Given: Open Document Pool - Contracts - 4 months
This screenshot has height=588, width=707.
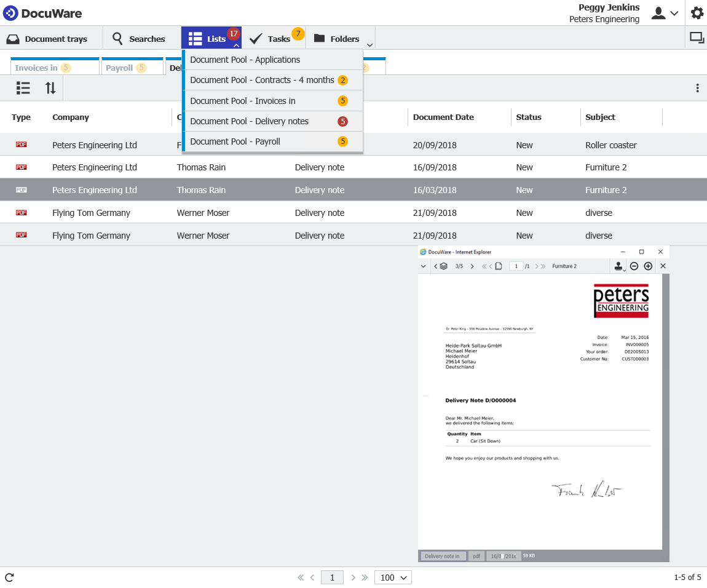Looking at the screenshot, I should click(x=262, y=80).
